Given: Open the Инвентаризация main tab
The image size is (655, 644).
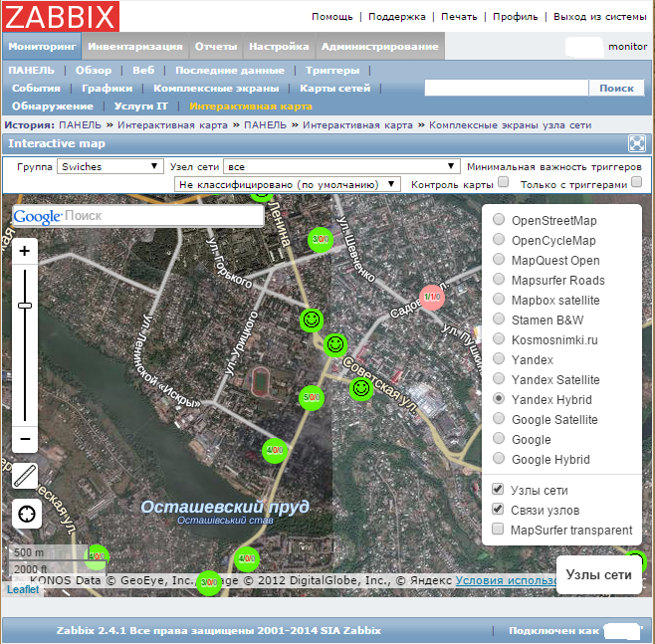Looking at the screenshot, I should (x=135, y=47).
